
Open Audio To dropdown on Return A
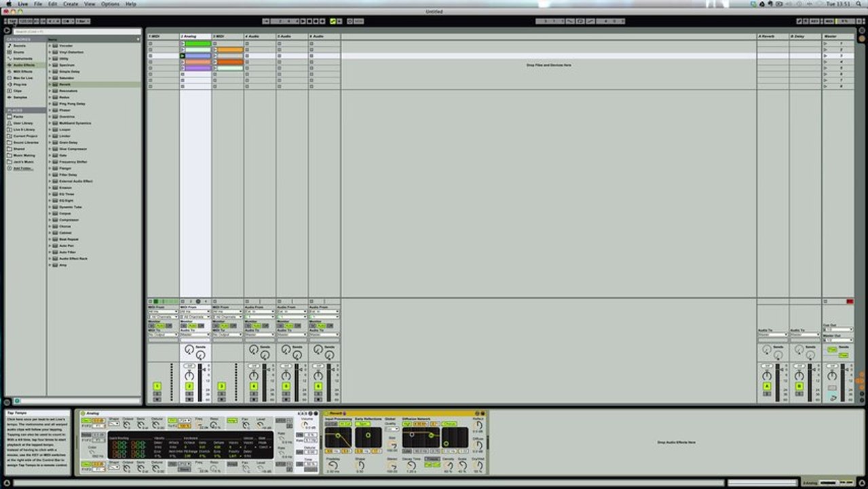[x=773, y=334]
